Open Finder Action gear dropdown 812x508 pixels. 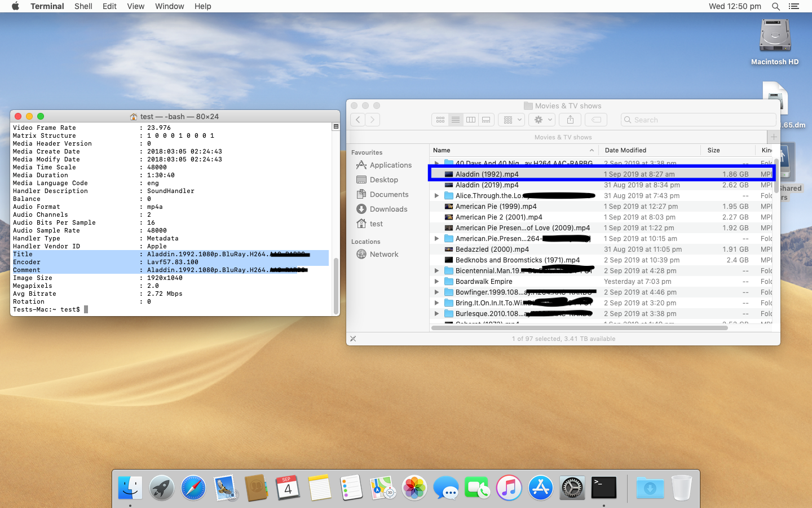tap(542, 120)
